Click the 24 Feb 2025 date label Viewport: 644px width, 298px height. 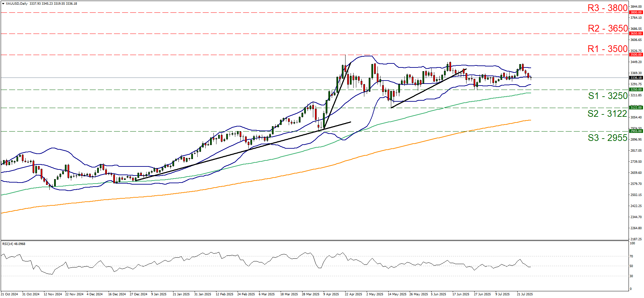pos(246,294)
